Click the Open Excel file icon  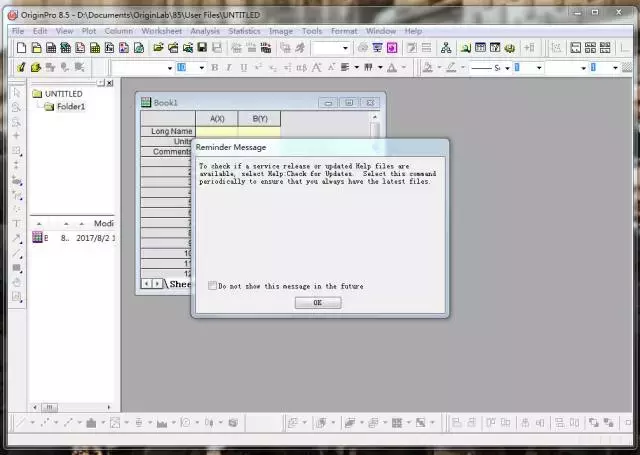point(188,48)
